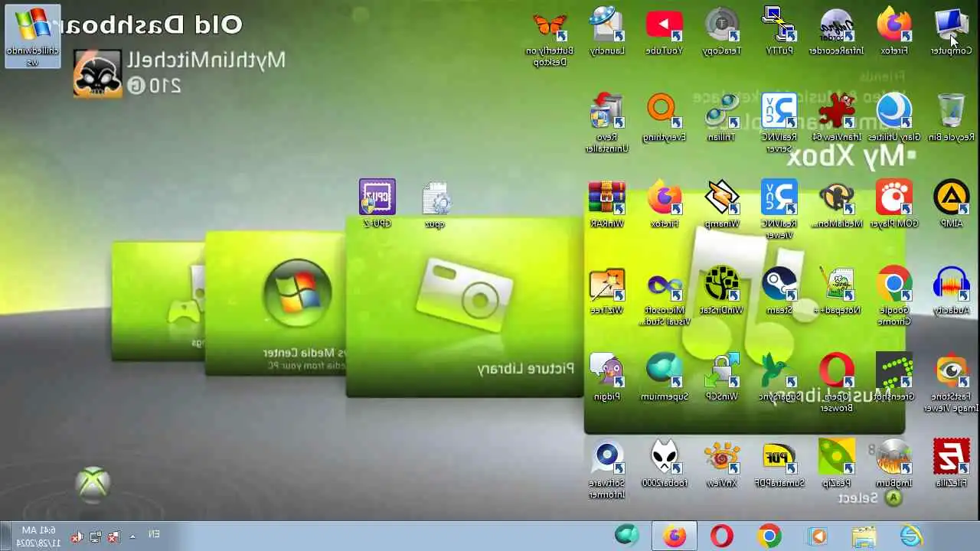
Task: Launch the ImgBurn disc icon
Action: tap(893, 464)
